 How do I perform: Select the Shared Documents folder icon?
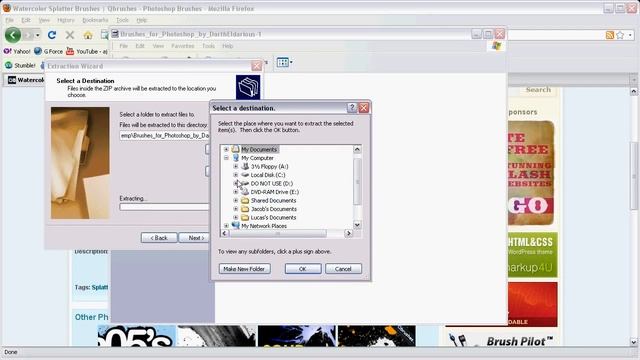[x=245, y=200]
